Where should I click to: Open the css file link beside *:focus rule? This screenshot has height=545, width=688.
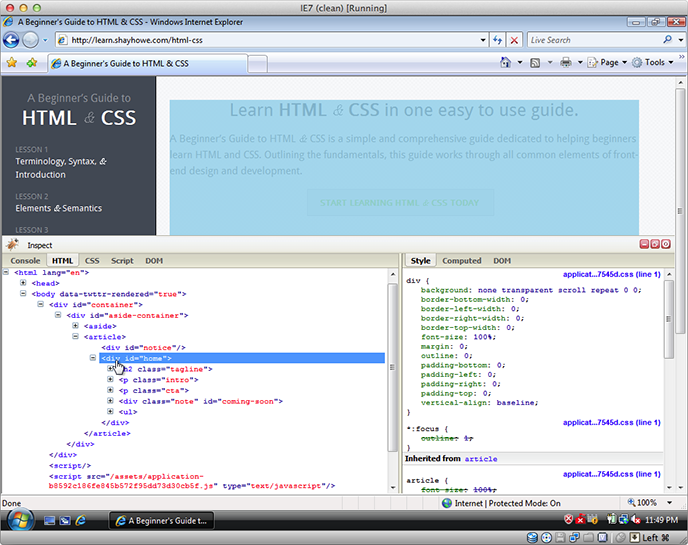pos(612,423)
